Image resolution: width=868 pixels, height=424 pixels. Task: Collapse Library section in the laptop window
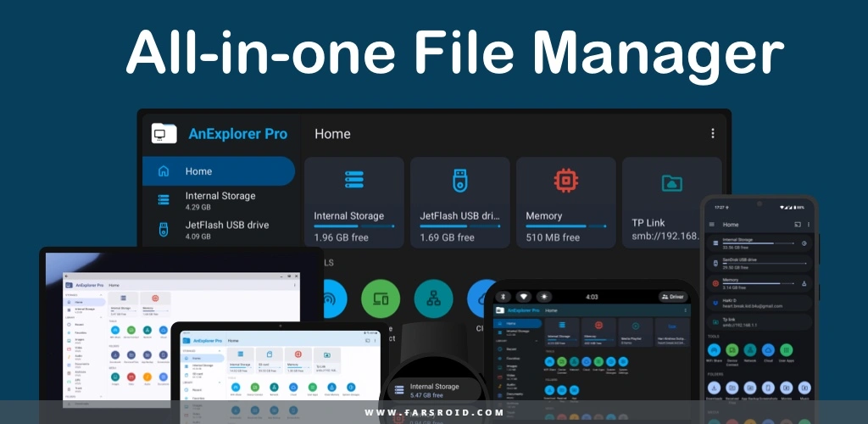click(x=101, y=317)
